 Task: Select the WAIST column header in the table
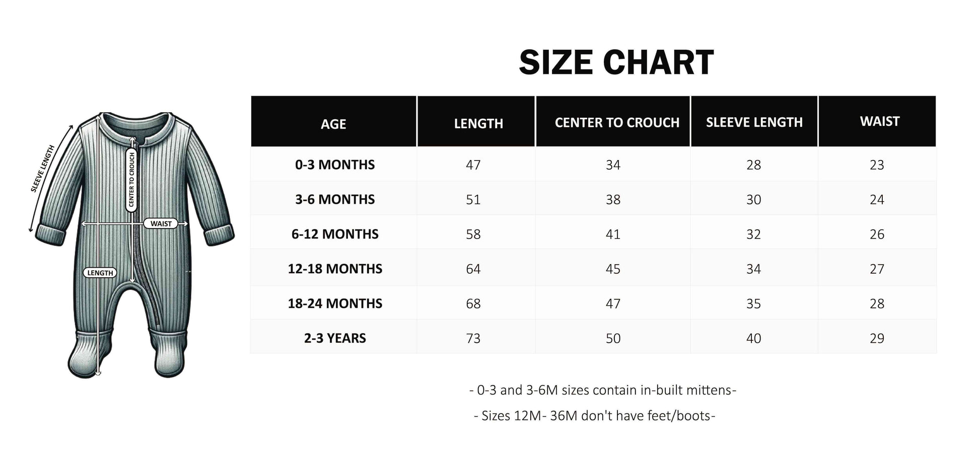tap(879, 121)
